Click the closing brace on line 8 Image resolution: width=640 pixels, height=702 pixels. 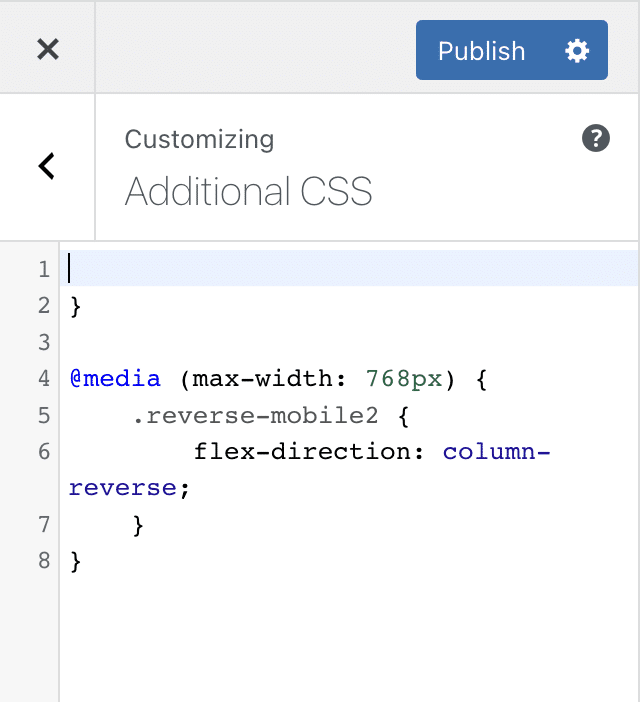point(76,561)
